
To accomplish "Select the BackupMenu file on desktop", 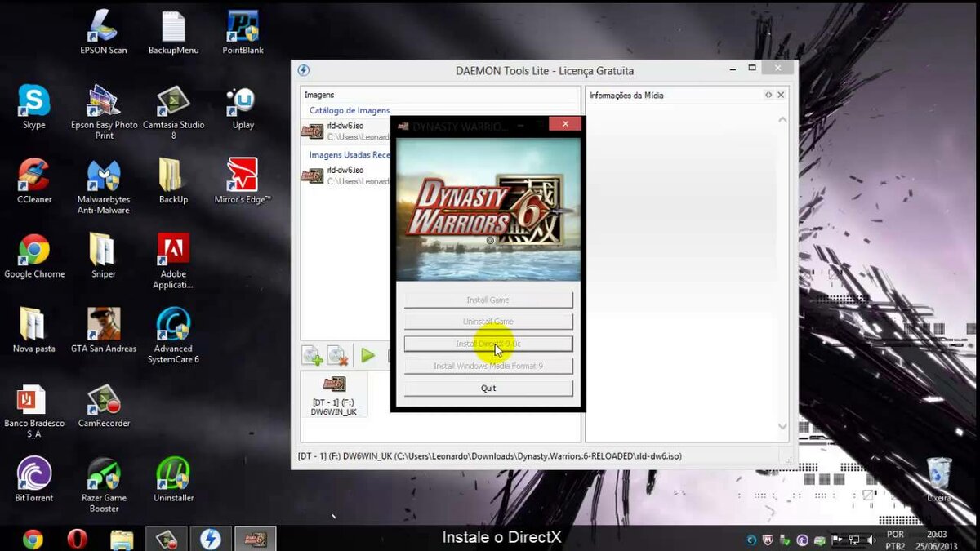I will [173, 33].
